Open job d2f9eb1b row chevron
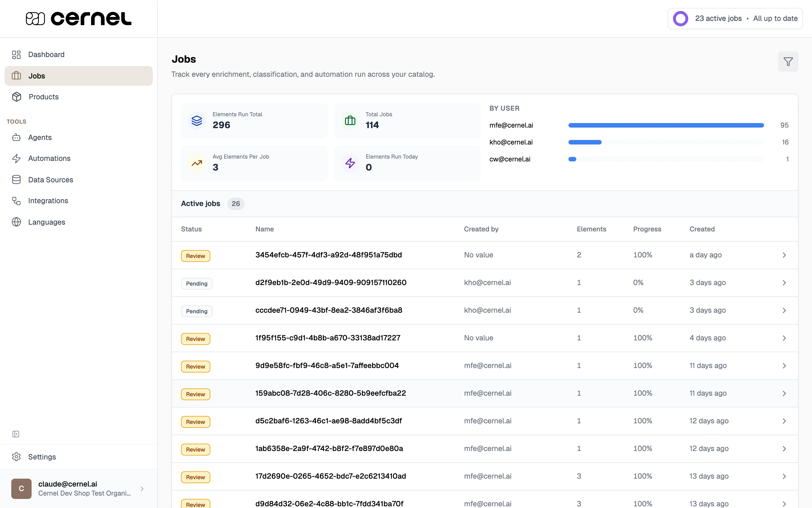812x508 pixels. click(784, 283)
